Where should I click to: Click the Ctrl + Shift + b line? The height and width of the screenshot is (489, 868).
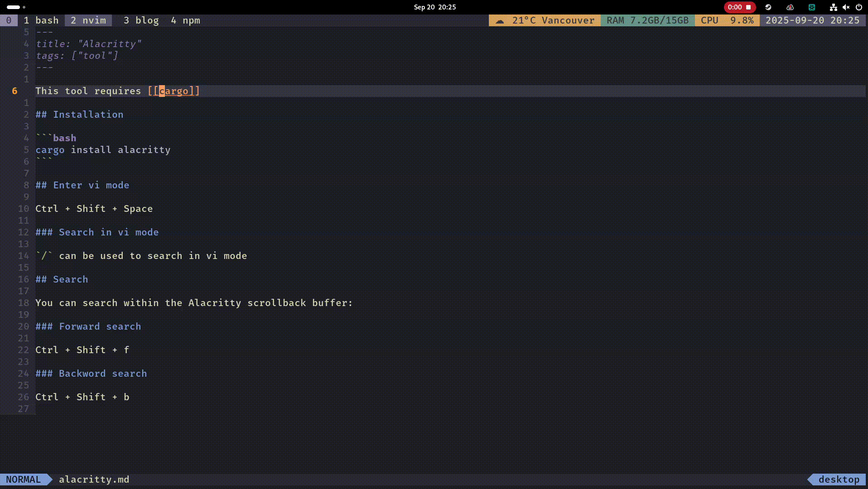pyautogui.click(x=82, y=397)
